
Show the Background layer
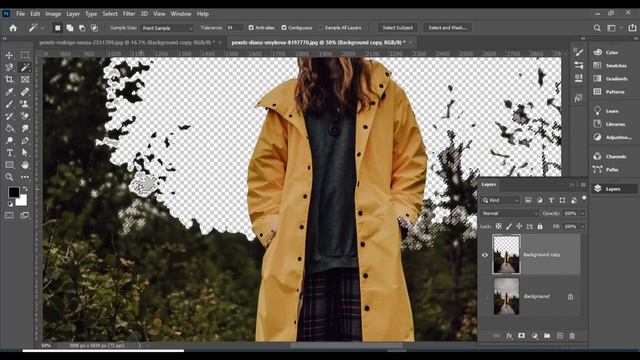[485, 296]
